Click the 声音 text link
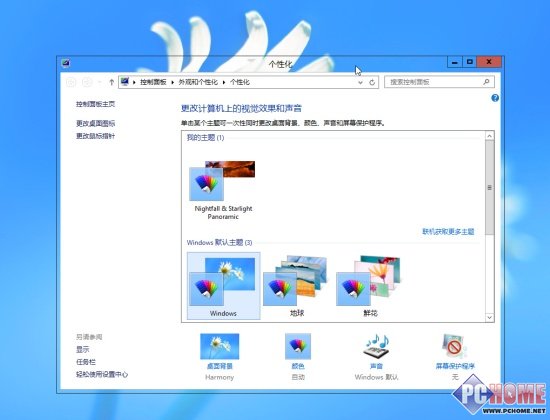Viewport: 550px width, 420px height. click(376, 366)
